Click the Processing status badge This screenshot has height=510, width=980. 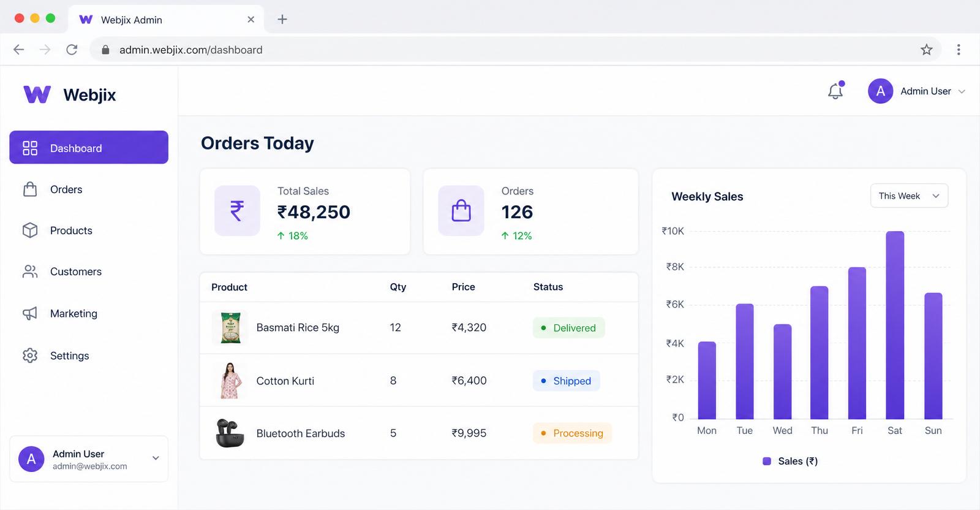(572, 433)
